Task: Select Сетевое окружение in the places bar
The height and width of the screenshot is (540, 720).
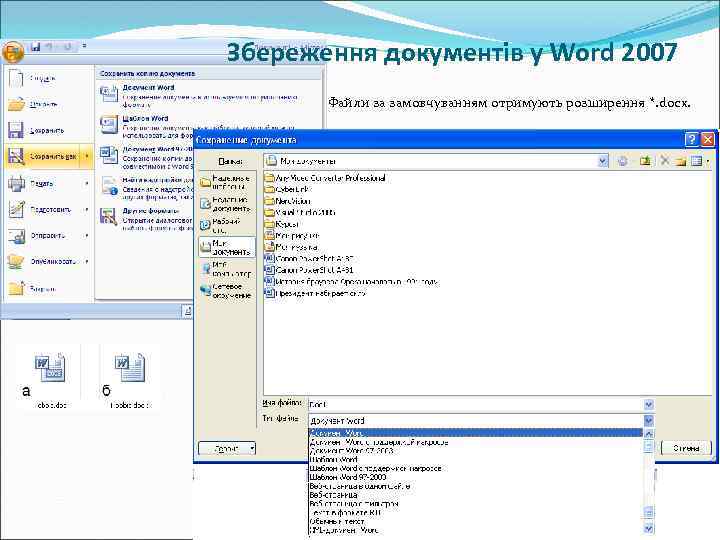Action: (x=227, y=291)
